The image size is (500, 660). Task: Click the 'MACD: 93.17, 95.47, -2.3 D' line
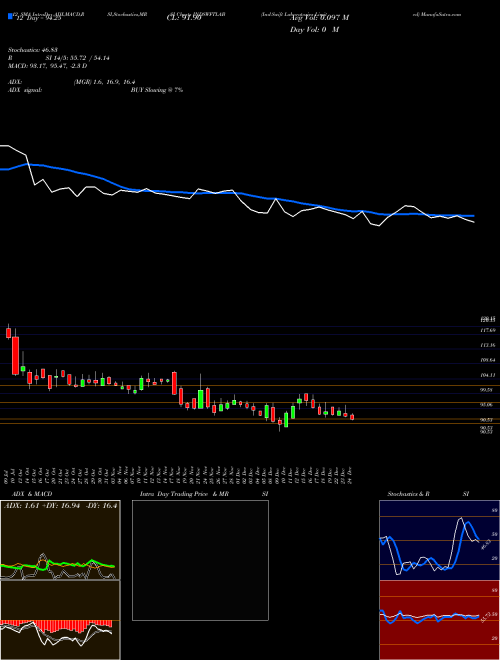[48, 66]
